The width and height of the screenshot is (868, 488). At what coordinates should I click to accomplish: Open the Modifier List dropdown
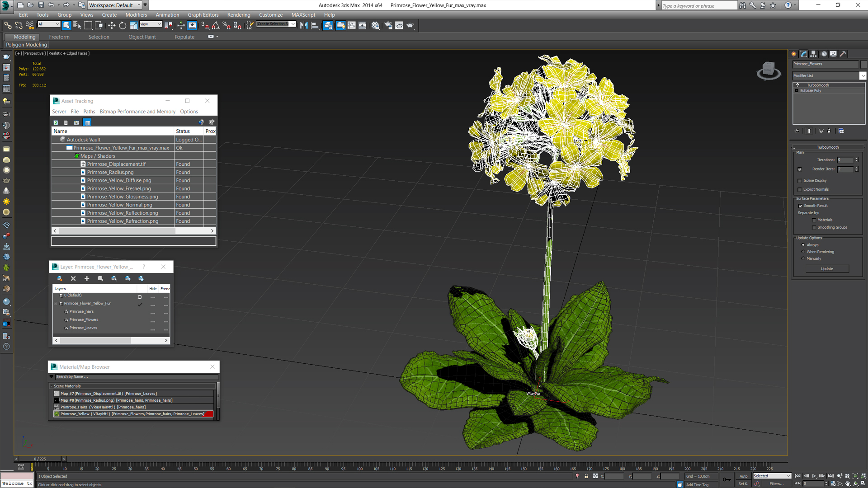[x=863, y=76]
